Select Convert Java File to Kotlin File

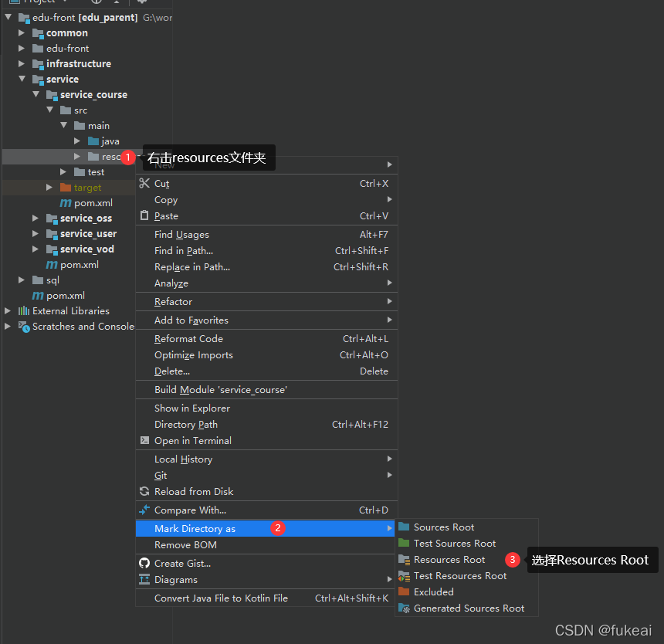[221, 598]
